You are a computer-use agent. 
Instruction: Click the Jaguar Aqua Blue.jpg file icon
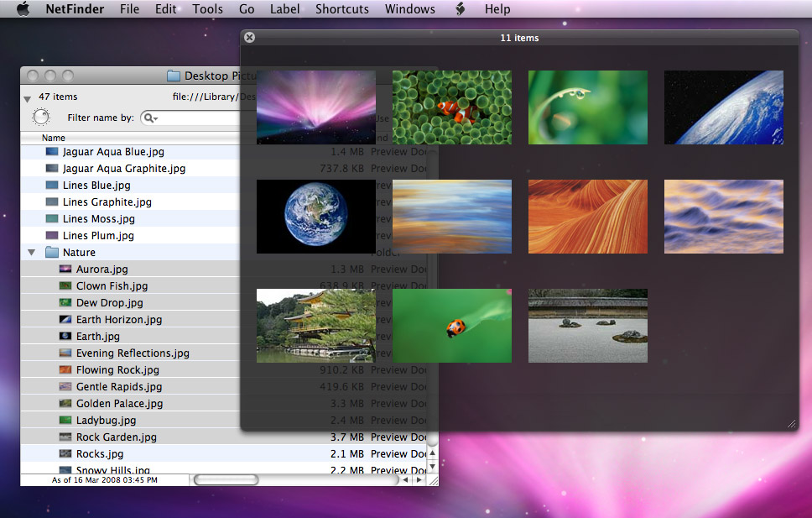(52, 152)
